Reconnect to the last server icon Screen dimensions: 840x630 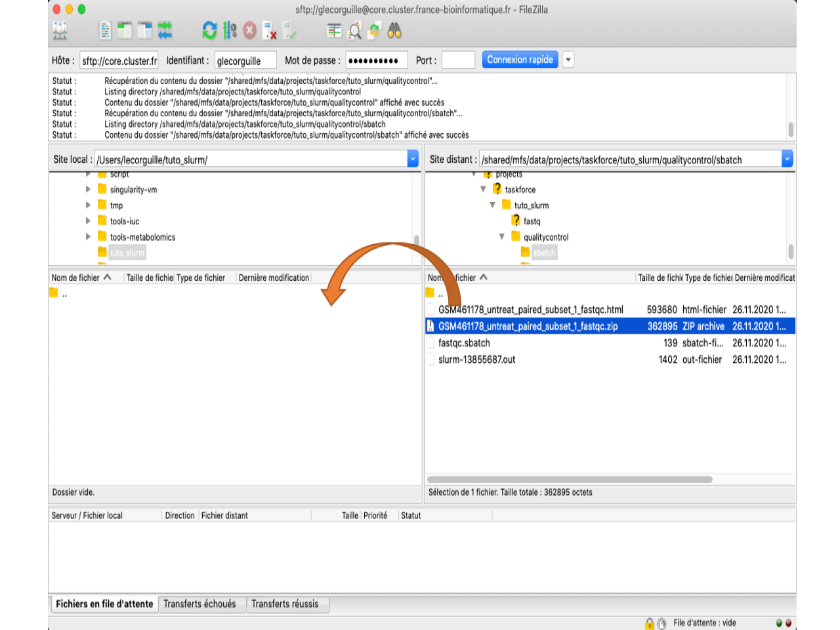(x=289, y=30)
